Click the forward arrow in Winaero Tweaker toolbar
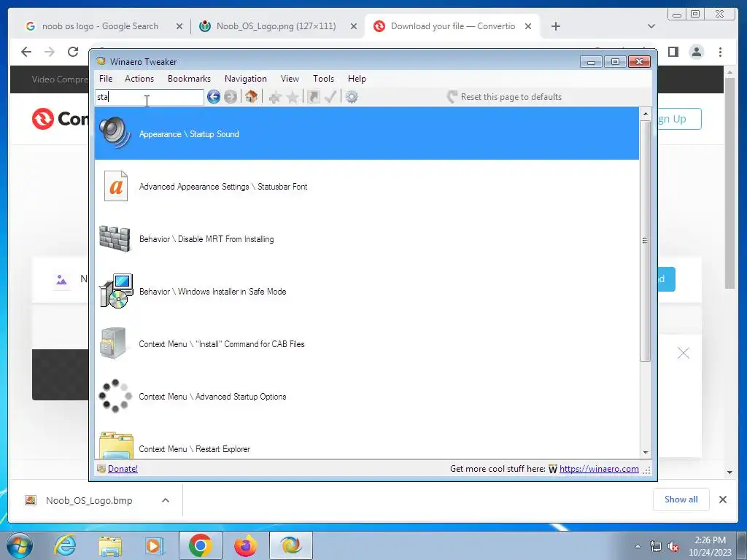Viewport: 747px width, 560px height. pyautogui.click(x=231, y=97)
